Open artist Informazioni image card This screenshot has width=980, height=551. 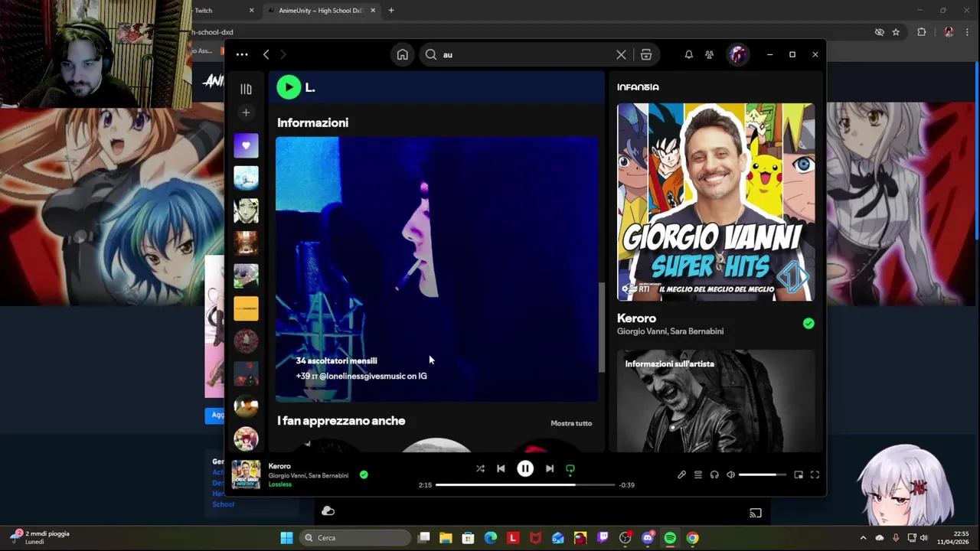click(x=436, y=269)
